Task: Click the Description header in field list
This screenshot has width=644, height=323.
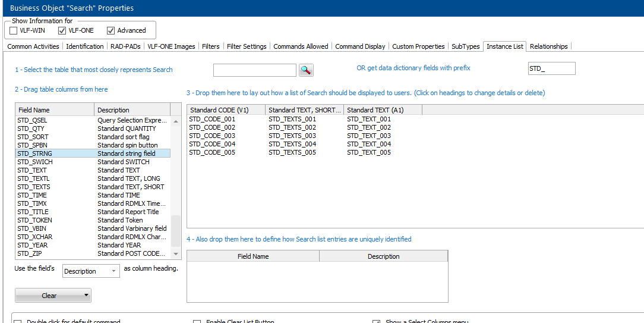Action: point(132,110)
